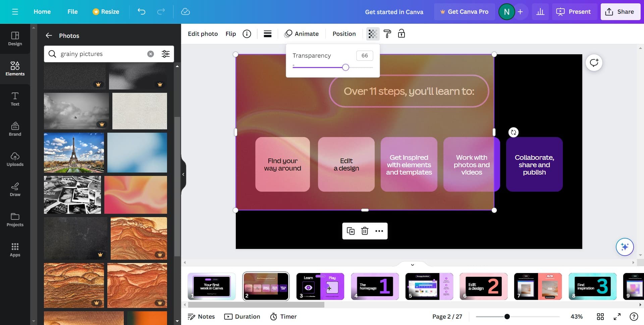644x325 pixels.
Task: Hide the page thumbnails strip
Action: [412, 265]
